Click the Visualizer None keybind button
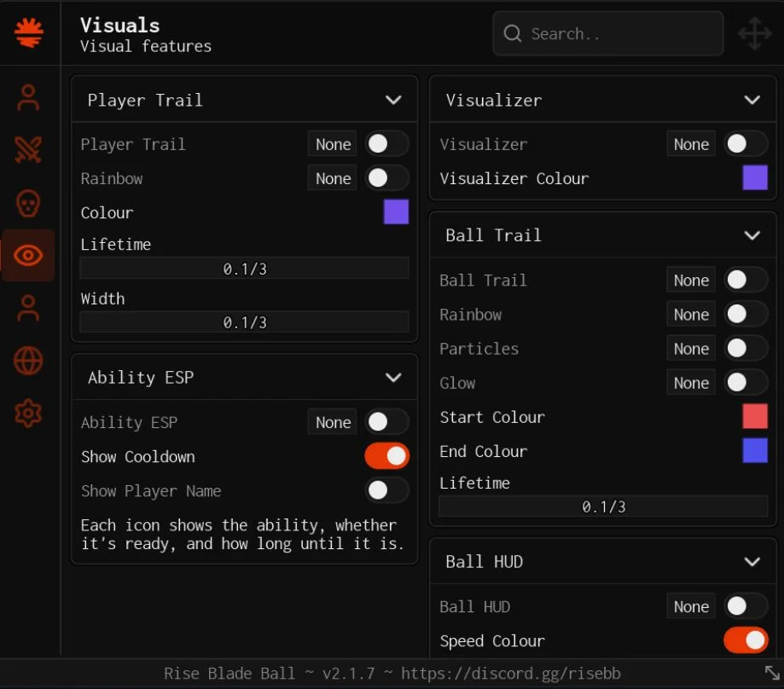 pos(690,144)
